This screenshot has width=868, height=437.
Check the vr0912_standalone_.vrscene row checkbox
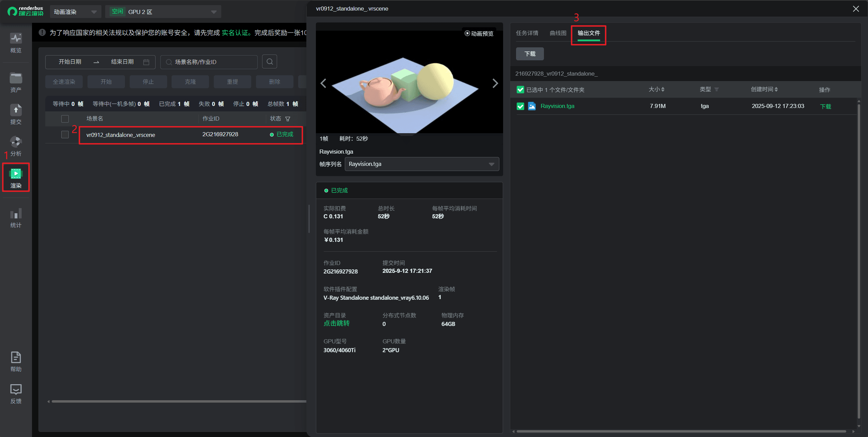pyautogui.click(x=65, y=135)
